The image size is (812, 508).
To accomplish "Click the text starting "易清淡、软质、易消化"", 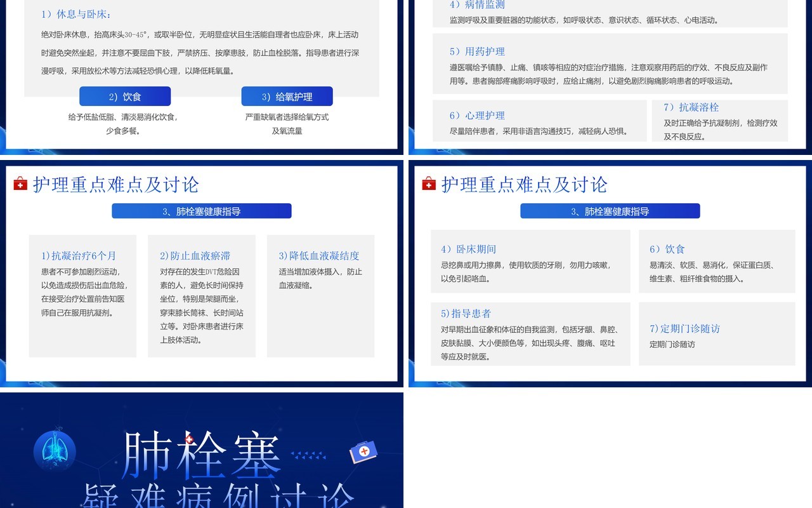I will (712, 265).
